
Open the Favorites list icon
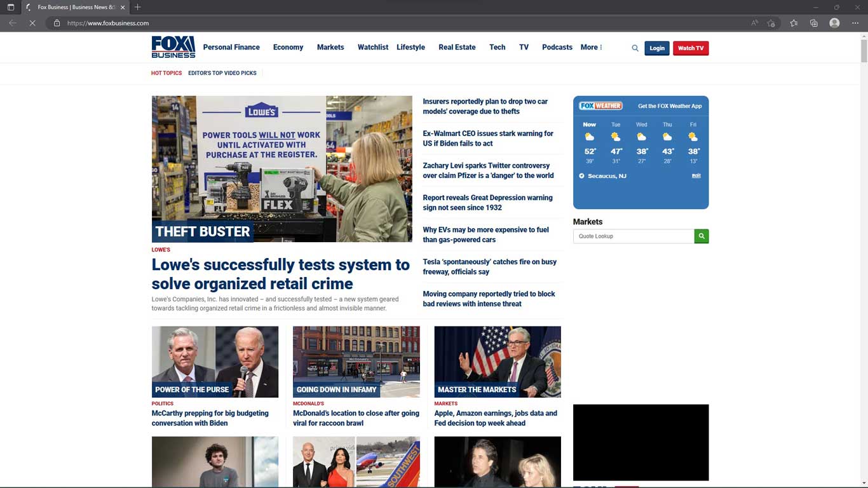(794, 23)
